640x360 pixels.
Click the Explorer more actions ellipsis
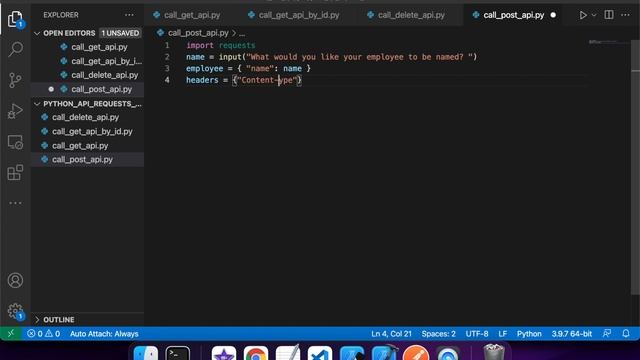[129, 15]
